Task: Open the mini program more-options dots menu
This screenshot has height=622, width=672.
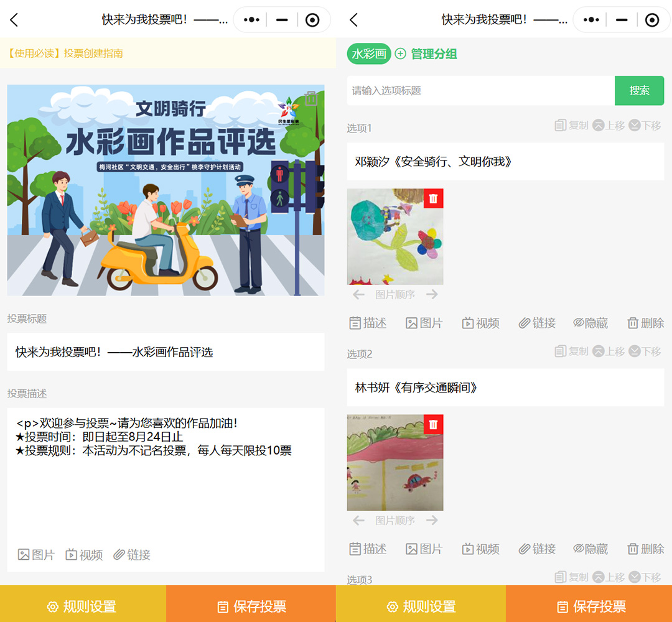Action: click(251, 20)
